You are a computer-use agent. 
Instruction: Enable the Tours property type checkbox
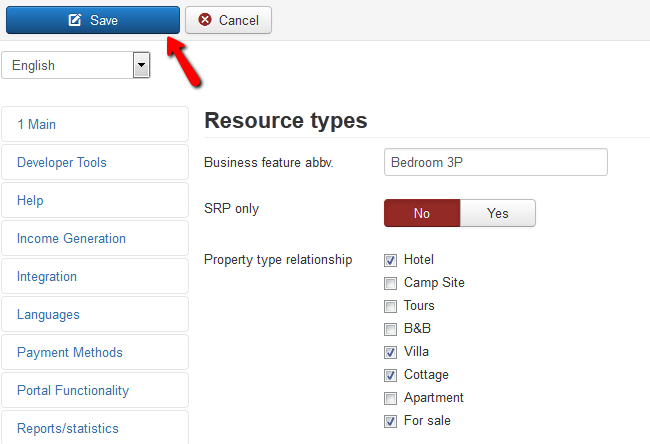point(390,306)
